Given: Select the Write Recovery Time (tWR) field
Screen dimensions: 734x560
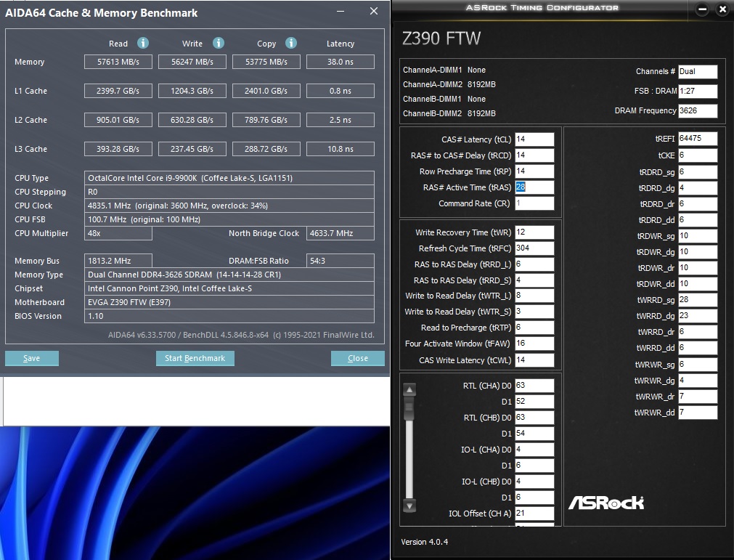Looking at the screenshot, I should tap(534, 232).
